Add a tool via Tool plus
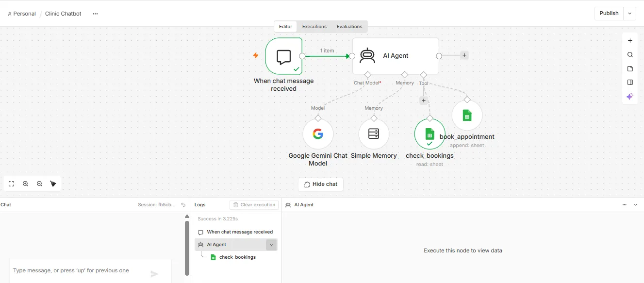 coord(424,100)
